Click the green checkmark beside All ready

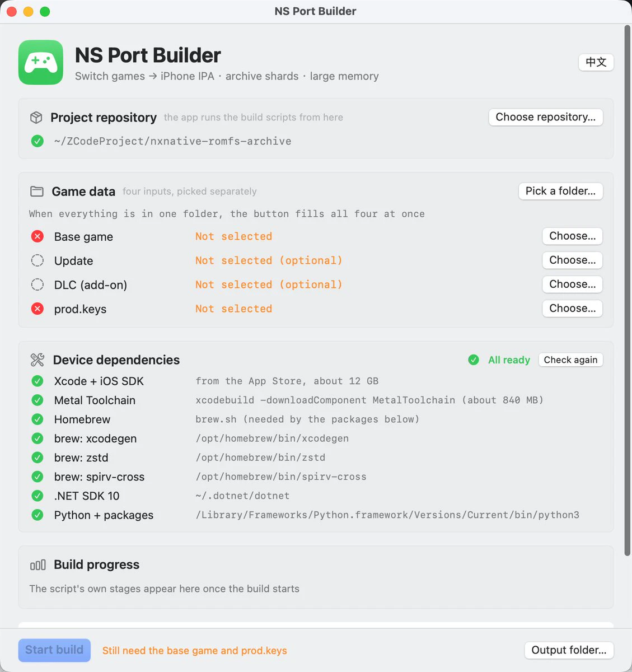474,360
